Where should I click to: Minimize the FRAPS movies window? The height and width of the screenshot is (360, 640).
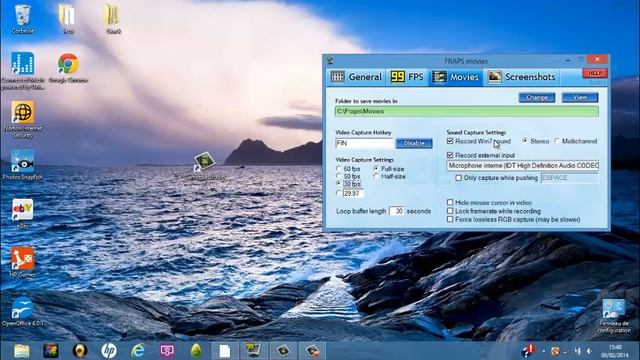click(x=568, y=60)
